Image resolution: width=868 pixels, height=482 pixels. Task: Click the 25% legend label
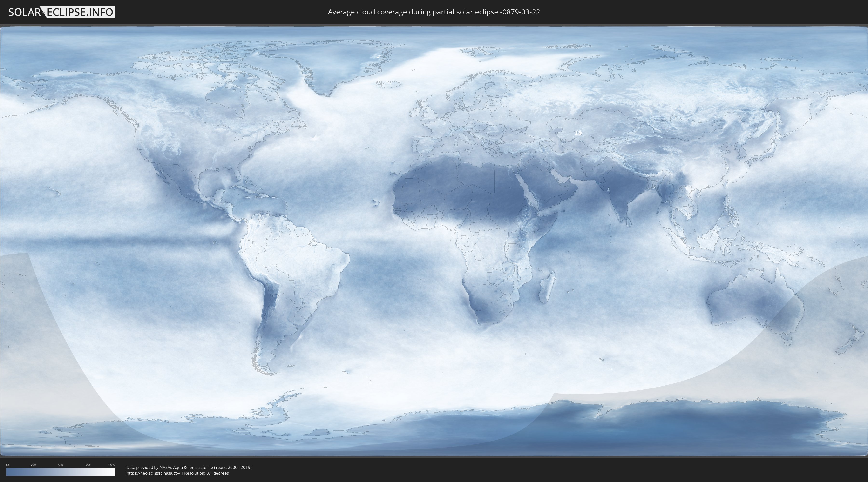pyautogui.click(x=33, y=465)
